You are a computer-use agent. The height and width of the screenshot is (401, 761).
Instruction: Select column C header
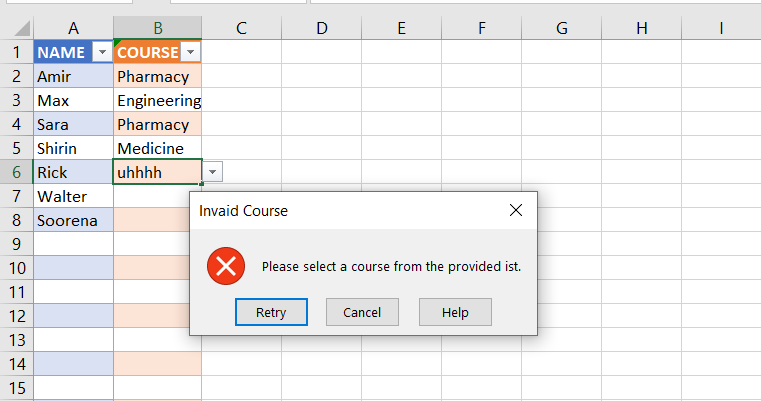(x=241, y=29)
